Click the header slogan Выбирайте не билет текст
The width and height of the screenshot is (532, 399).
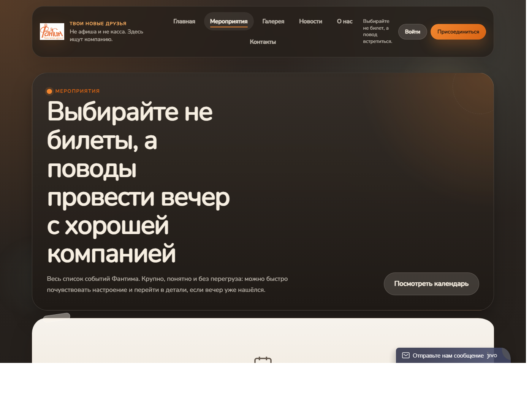[x=377, y=31]
